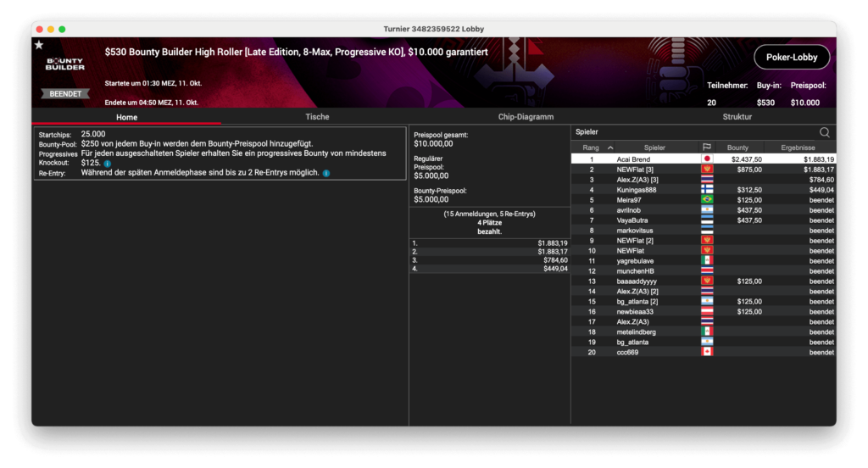868x468 pixels.
Task: Select the first place payout row
Action: coord(489,243)
